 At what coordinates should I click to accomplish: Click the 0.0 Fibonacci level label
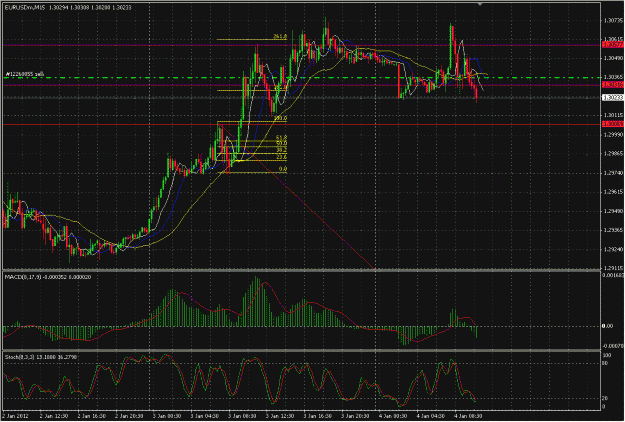point(283,169)
